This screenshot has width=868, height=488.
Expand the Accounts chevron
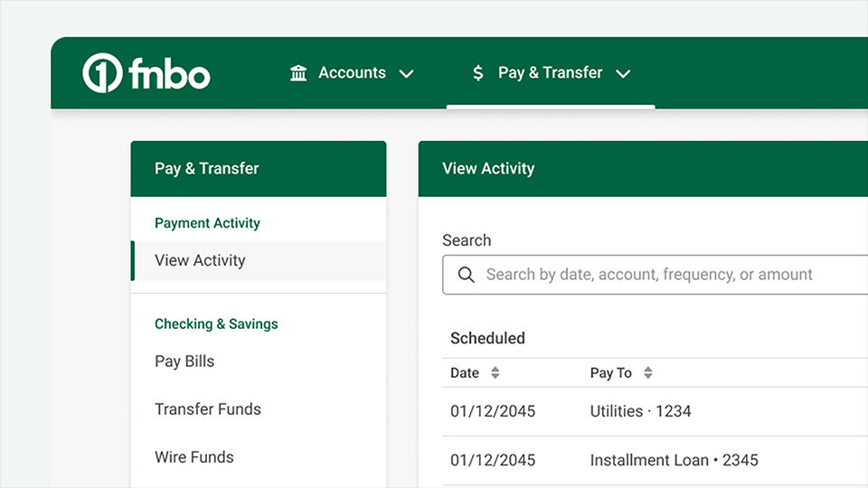[406, 73]
